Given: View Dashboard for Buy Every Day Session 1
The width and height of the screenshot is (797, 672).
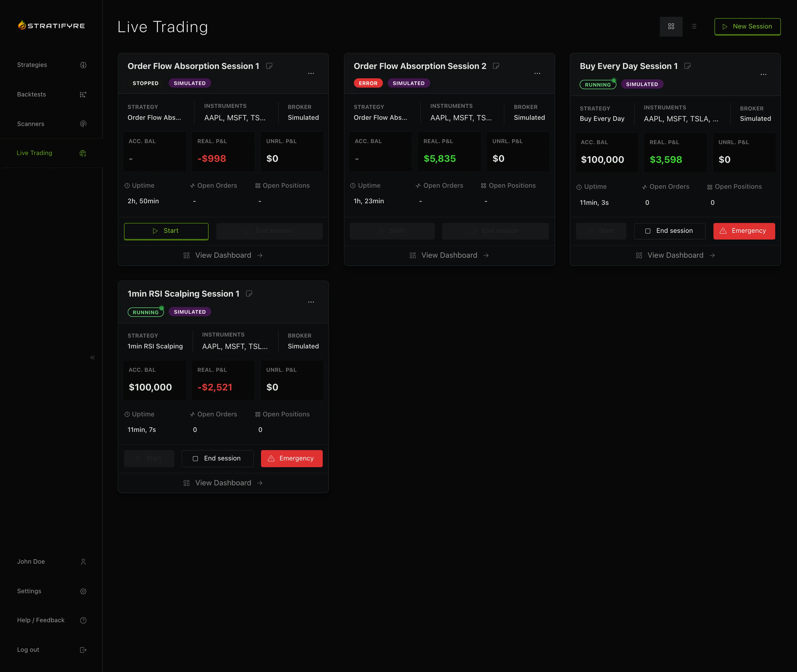Looking at the screenshot, I should pyautogui.click(x=675, y=255).
